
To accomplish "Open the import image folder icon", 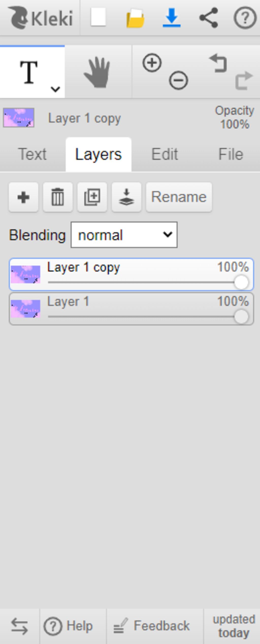I will (135, 18).
